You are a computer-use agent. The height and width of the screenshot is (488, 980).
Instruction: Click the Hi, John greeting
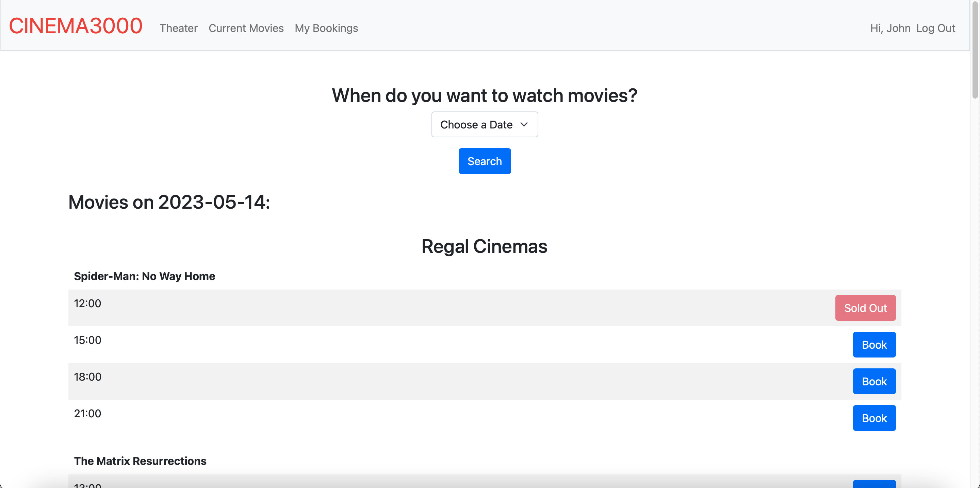click(890, 28)
